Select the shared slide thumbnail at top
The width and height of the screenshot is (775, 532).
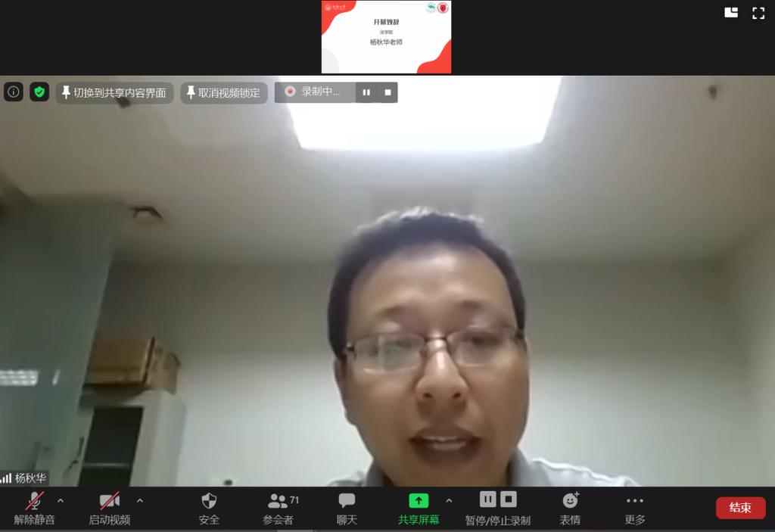386,37
